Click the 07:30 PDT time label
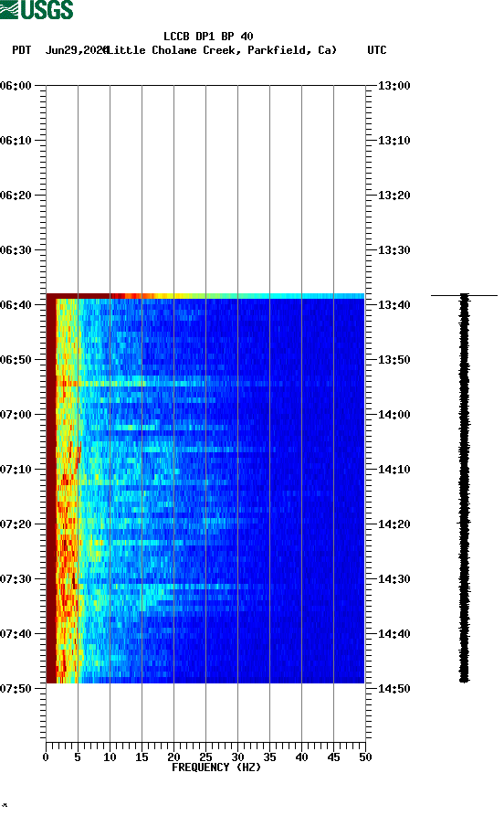504x815 pixels. point(16,579)
